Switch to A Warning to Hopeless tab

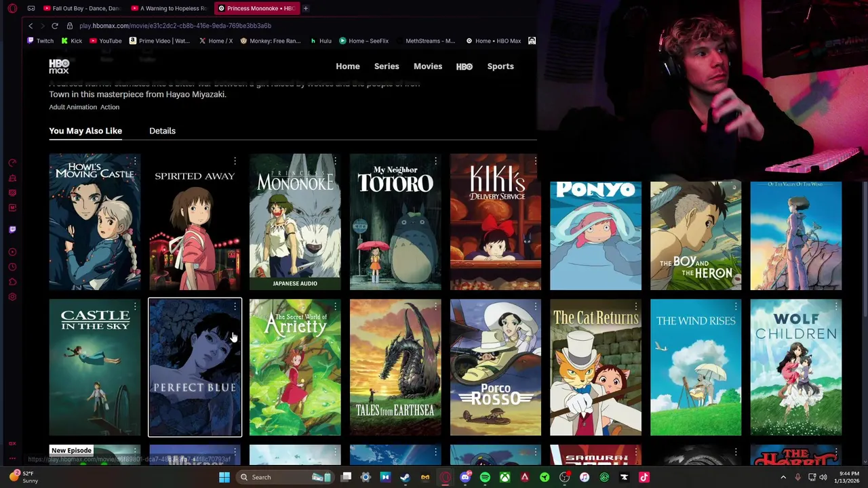pos(169,8)
